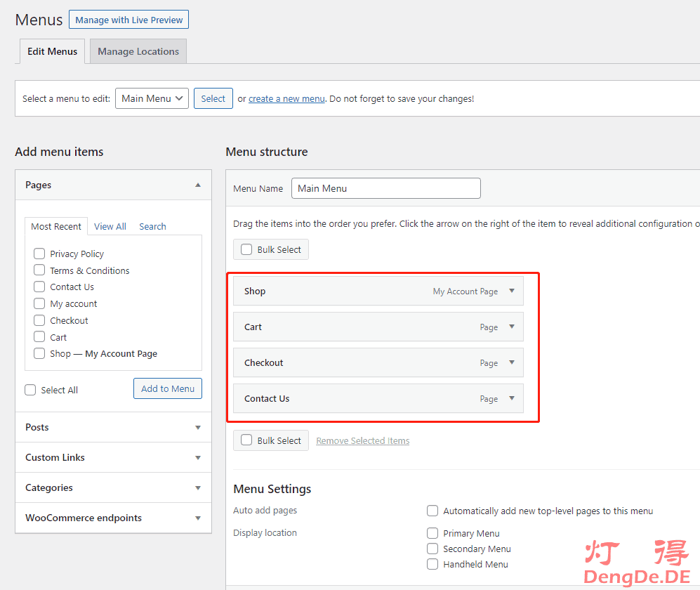This screenshot has width=700, height=590.
Task: Open the View All pages tab
Action: tap(110, 226)
